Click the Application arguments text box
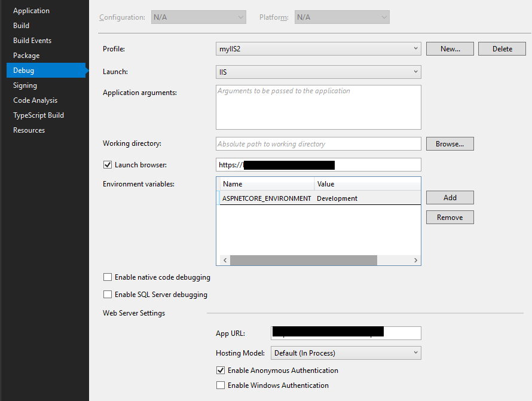The height and width of the screenshot is (401, 532). (x=318, y=107)
